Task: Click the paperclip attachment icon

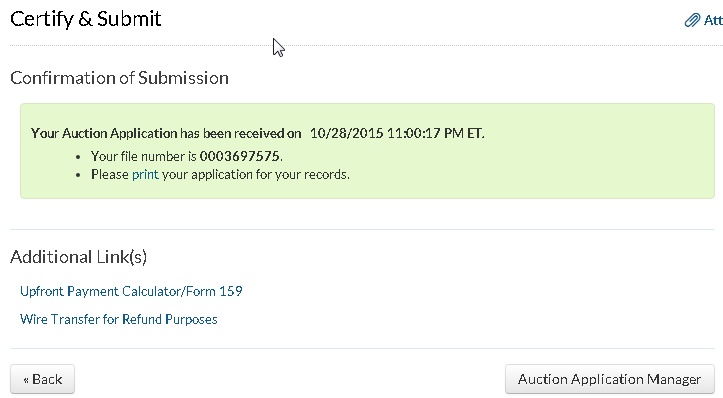Action: [x=692, y=20]
